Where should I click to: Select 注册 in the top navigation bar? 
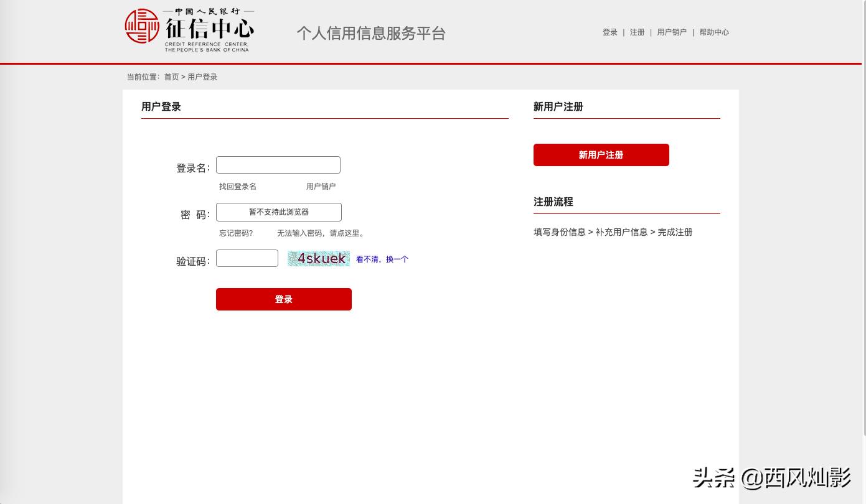(x=637, y=32)
